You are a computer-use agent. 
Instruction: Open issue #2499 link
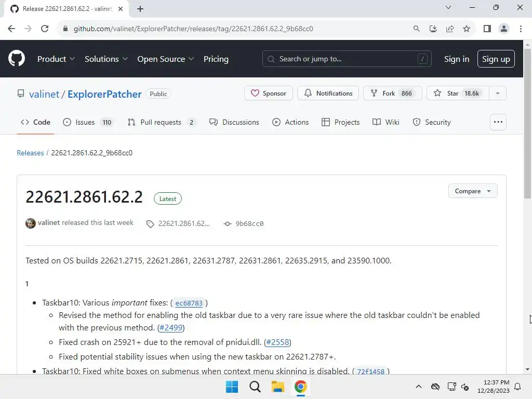tap(171, 327)
